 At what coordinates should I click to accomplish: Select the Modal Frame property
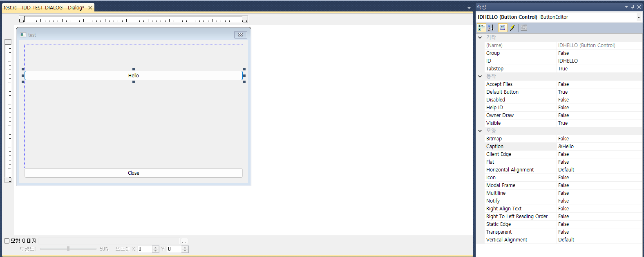[x=563, y=185]
